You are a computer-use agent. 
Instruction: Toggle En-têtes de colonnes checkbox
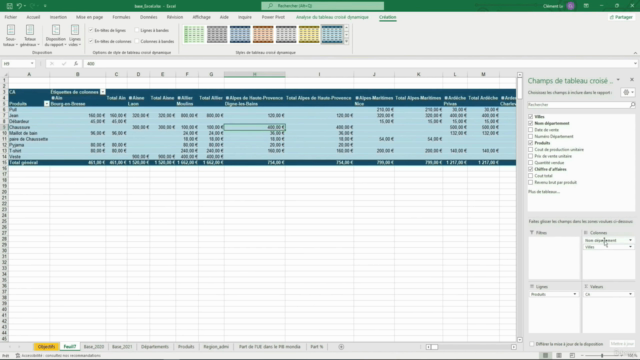click(x=91, y=41)
